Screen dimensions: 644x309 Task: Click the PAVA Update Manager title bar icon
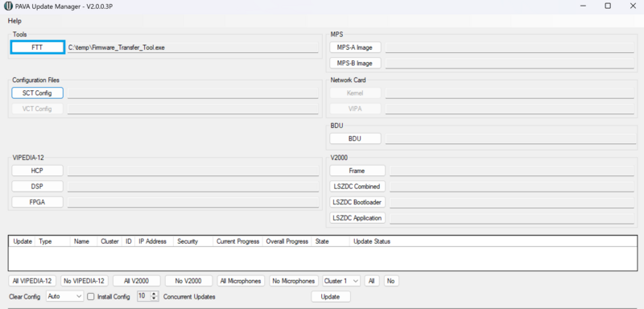click(x=8, y=6)
